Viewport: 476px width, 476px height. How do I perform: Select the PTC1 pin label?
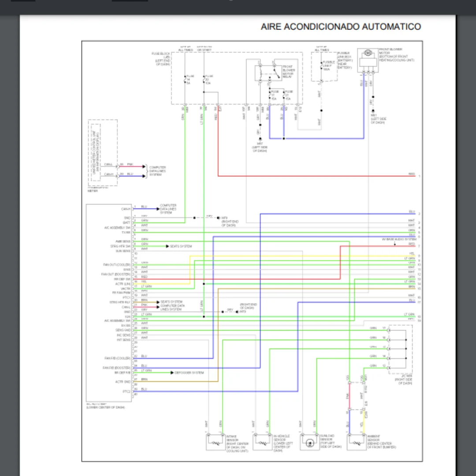pos(127,298)
